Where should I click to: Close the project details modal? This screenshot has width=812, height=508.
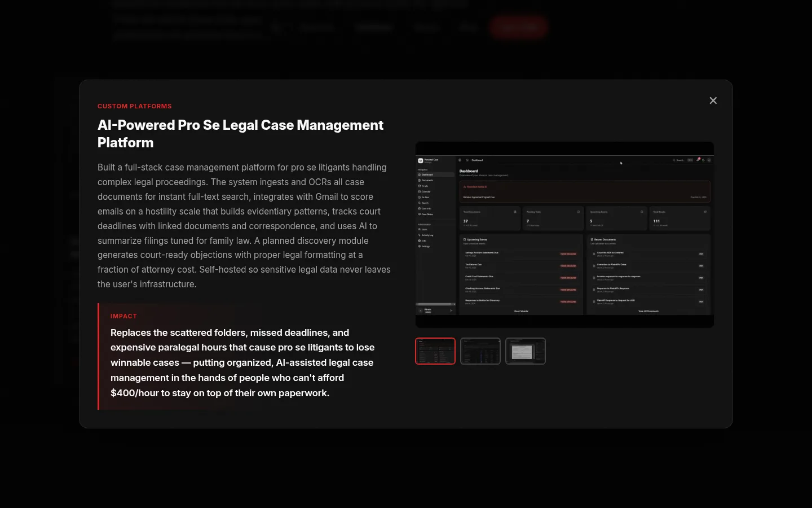coord(713,100)
